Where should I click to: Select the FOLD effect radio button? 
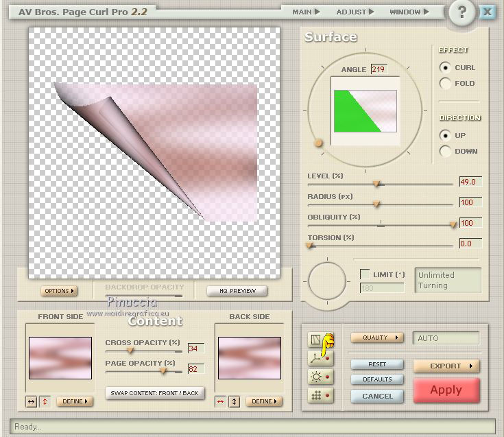tap(445, 83)
